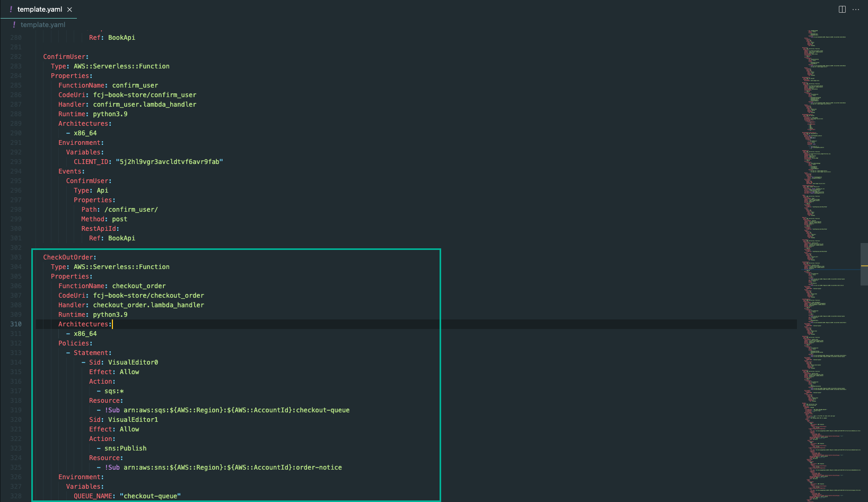Click '- x86_64' on line 311
The height and width of the screenshot is (502, 868).
coord(81,334)
